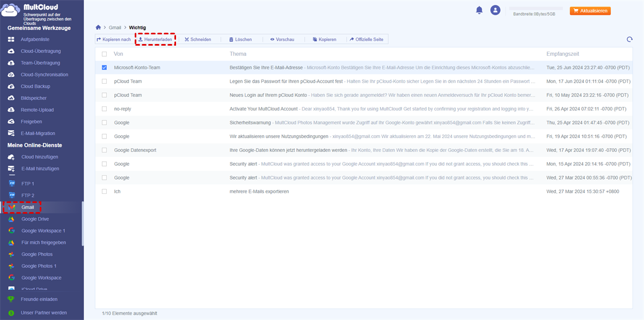Click the Gmail breadcrumb link

coord(115,27)
